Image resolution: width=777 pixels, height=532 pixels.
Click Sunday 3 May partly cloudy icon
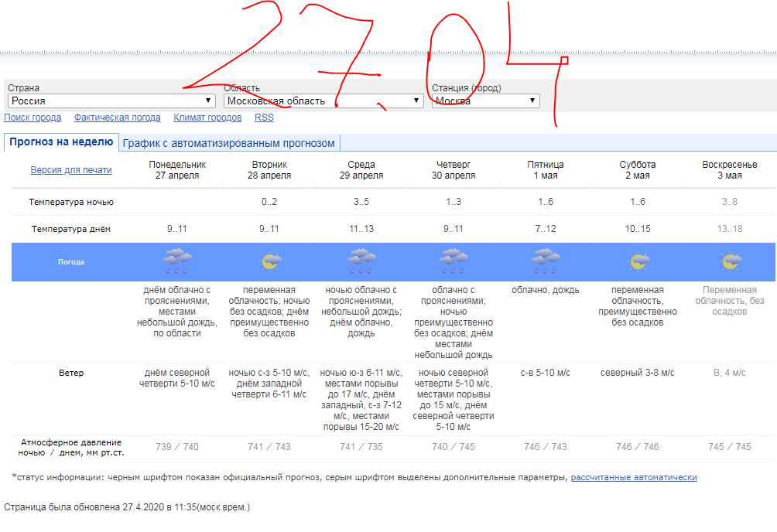click(x=730, y=261)
